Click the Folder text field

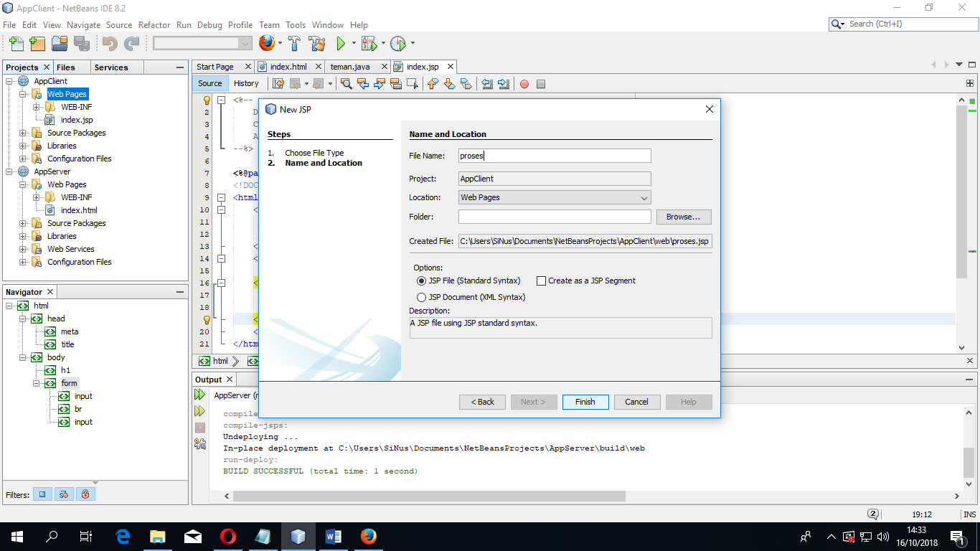click(x=555, y=217)
